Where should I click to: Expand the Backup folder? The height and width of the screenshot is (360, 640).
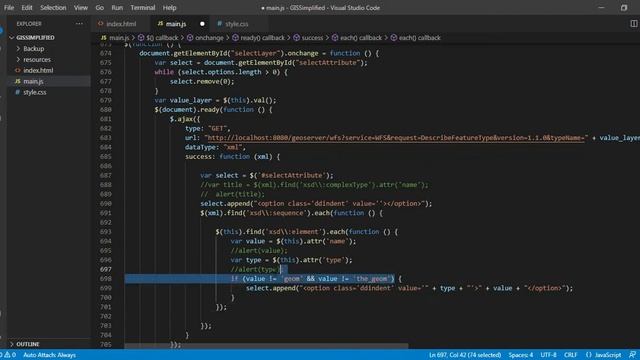pos(33,49)
